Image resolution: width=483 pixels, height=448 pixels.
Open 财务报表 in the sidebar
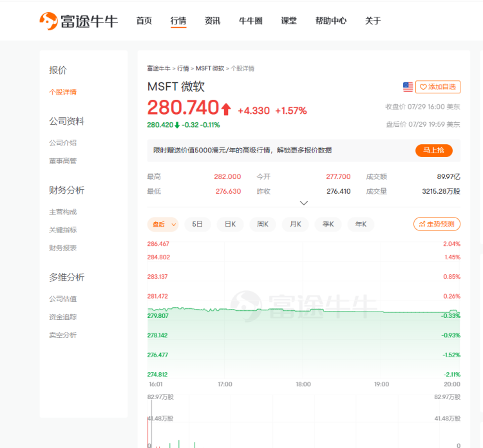point(63,248)
